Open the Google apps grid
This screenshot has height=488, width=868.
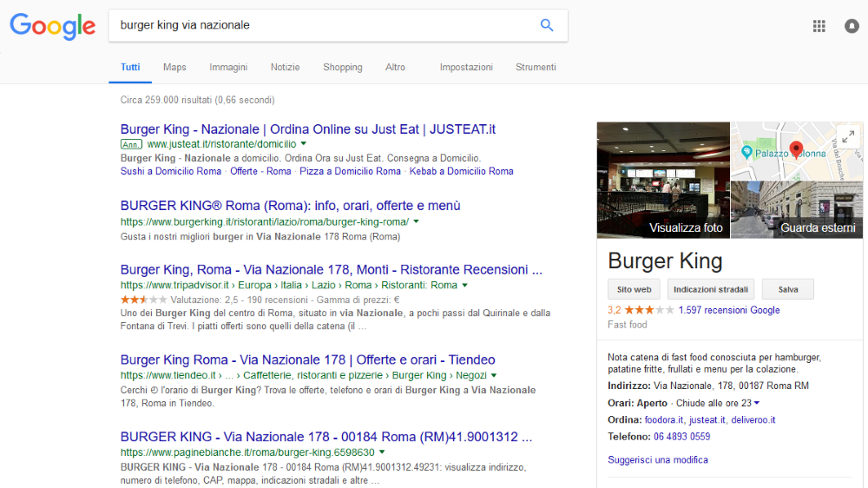819,26
